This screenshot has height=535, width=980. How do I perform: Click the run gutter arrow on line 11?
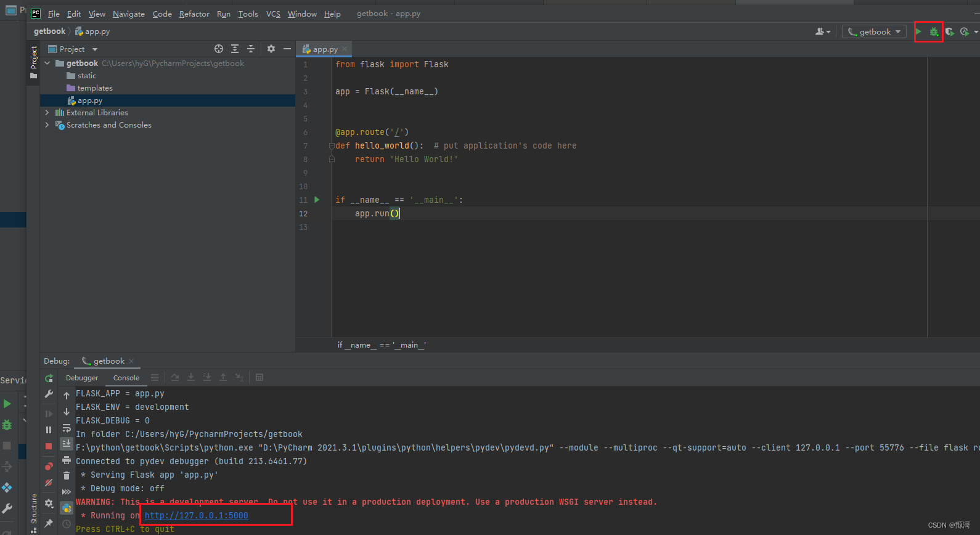click(317, 200)
